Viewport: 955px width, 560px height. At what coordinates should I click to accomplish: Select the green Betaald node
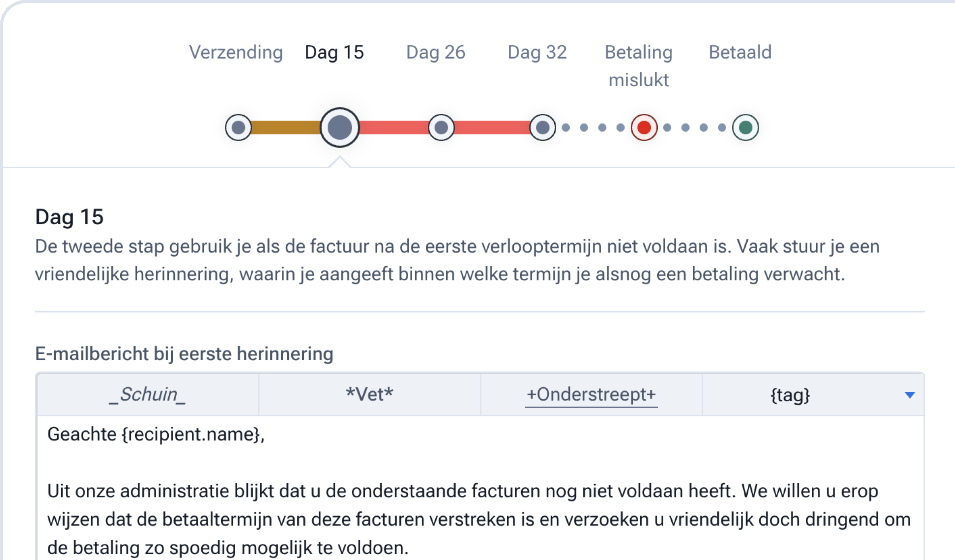coord(745,127)
